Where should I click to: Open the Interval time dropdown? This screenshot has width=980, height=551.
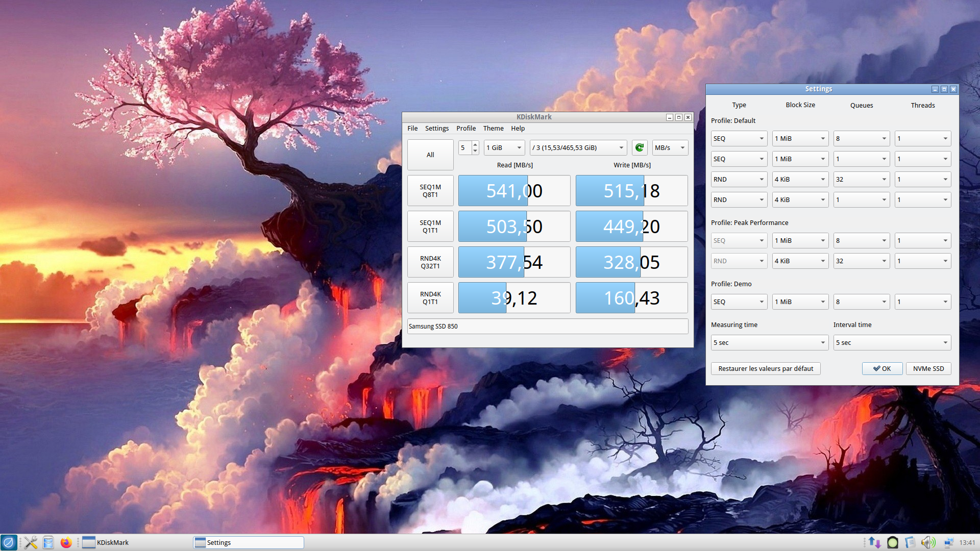click(892, 342)
